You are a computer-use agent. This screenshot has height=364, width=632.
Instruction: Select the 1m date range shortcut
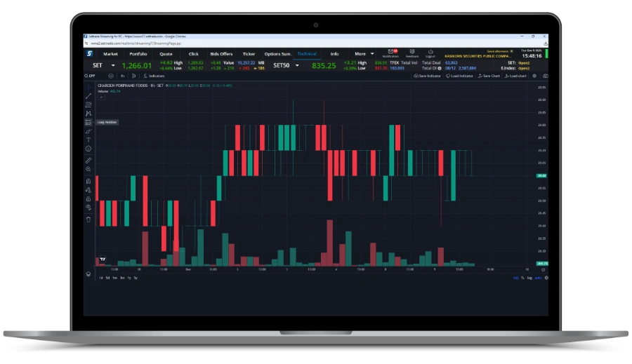pos(114,278)
